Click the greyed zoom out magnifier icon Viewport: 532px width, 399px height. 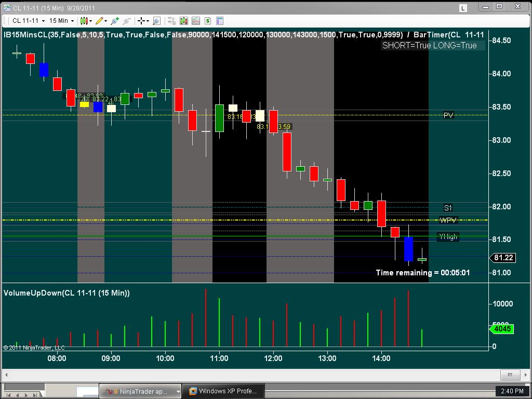click(x=127, y=21)
